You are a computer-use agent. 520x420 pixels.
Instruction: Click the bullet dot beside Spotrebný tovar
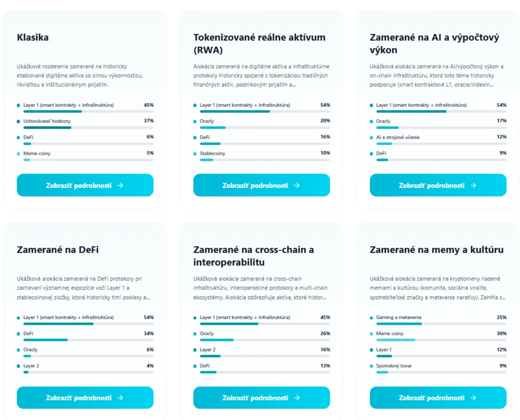(371, 366)
